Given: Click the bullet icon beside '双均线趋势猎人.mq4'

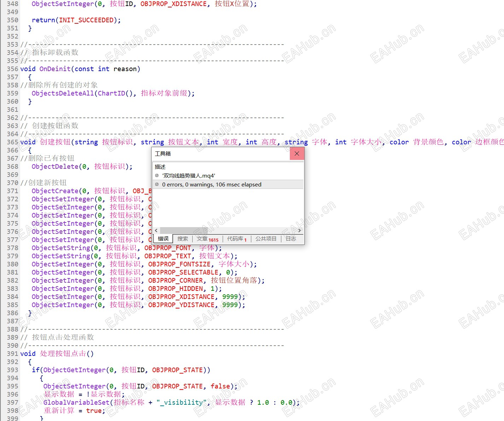Looking at the screenshot, I should point(157,175).
